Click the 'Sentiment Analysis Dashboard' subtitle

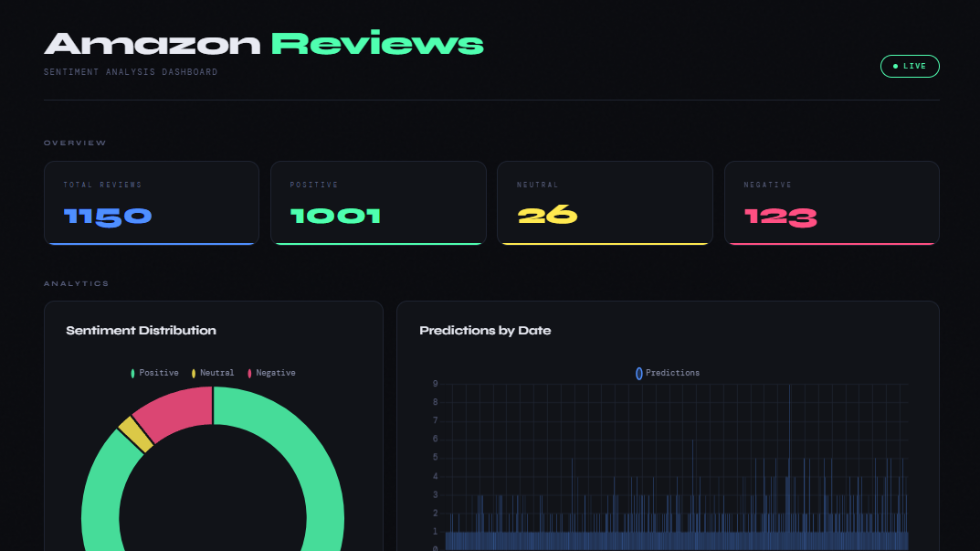tap(131, 72)
